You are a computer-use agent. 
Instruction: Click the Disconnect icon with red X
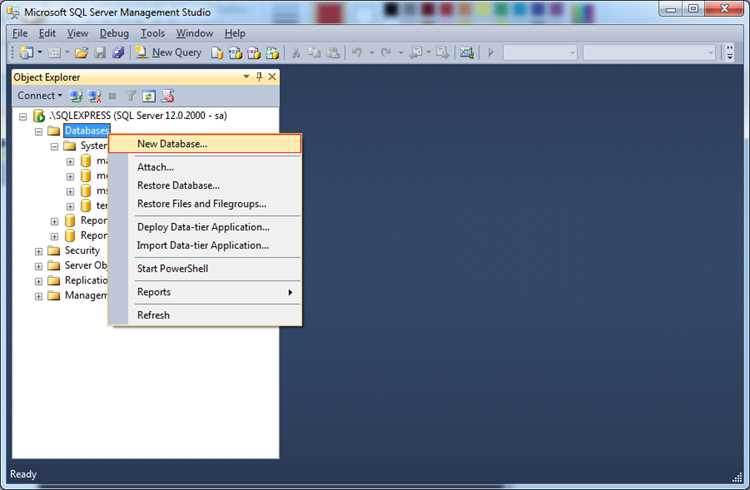[95, 96]
